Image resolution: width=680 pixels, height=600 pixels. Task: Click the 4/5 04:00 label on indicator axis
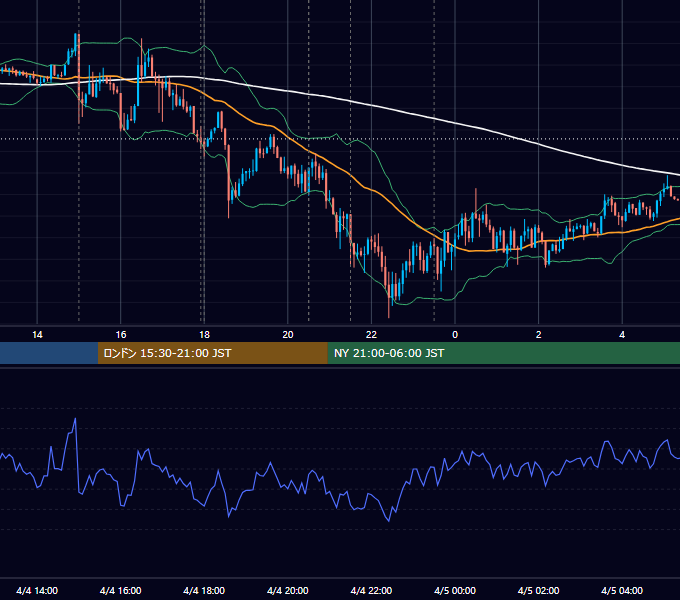pyautogui.click(x=622, y=590)
